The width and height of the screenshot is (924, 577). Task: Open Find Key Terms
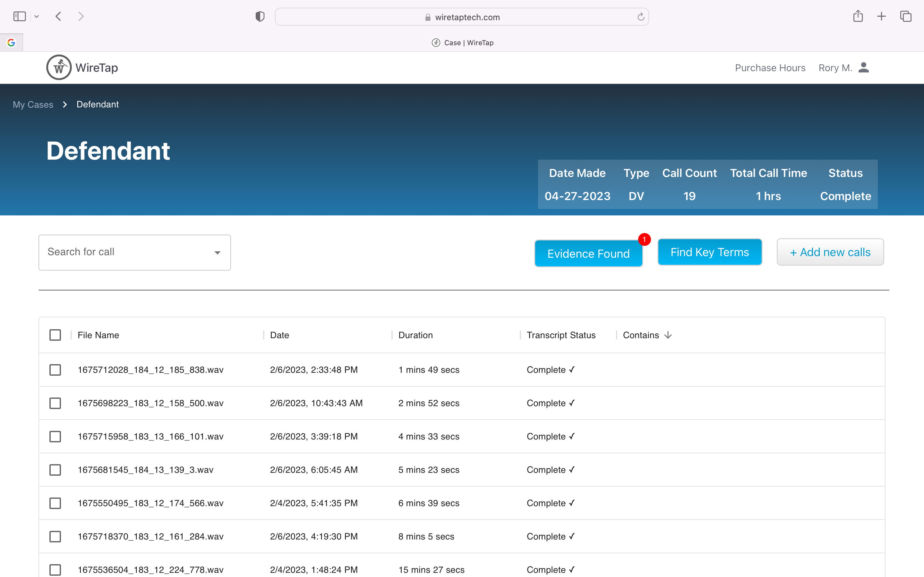pyautogui.click(x=709, y=252)
